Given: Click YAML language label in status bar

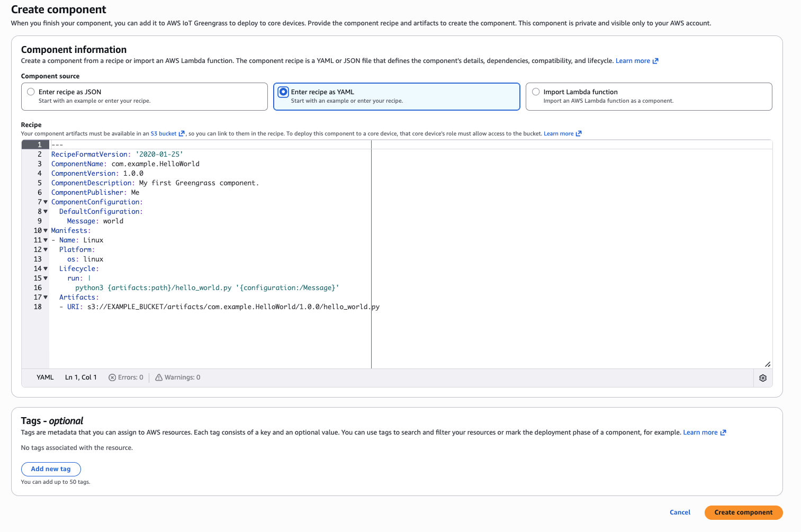Looking at the screenshot, I should [45, 377].
